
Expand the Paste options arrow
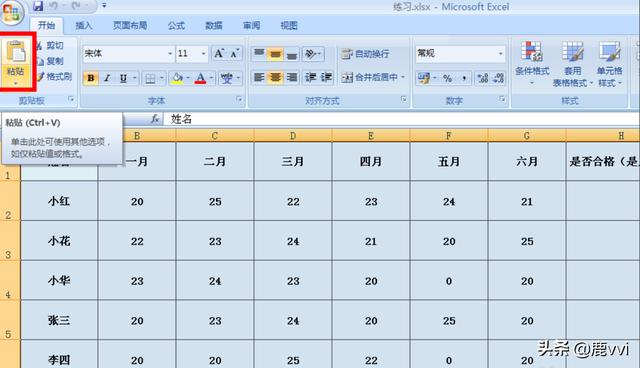coord(16,83)
